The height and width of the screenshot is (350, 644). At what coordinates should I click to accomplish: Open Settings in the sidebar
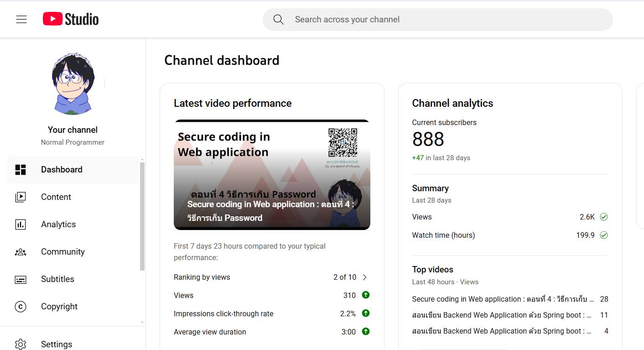pos(73,344)
